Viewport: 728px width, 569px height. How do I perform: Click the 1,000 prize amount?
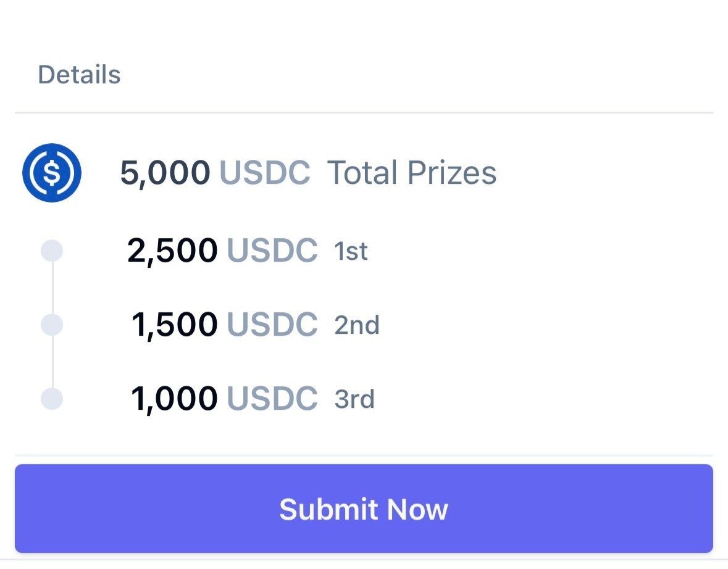tap(174, 399)
